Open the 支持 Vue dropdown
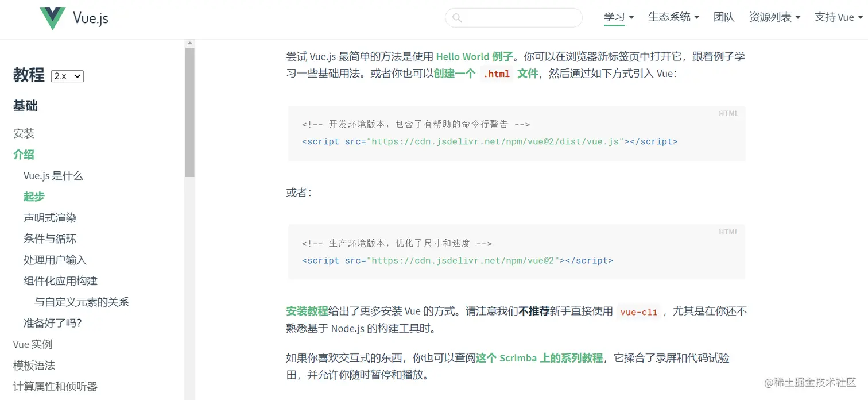The image size is (868, 400). (839, 17)
